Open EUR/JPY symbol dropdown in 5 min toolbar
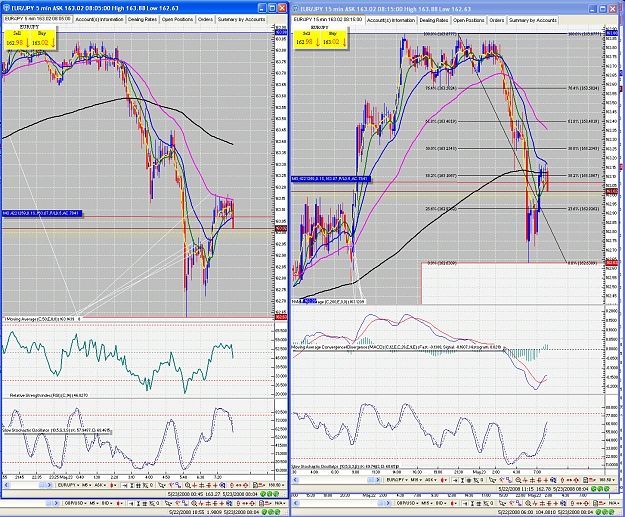Image resolution: width=625 pixels, height=517 pixels. (69, 485)
